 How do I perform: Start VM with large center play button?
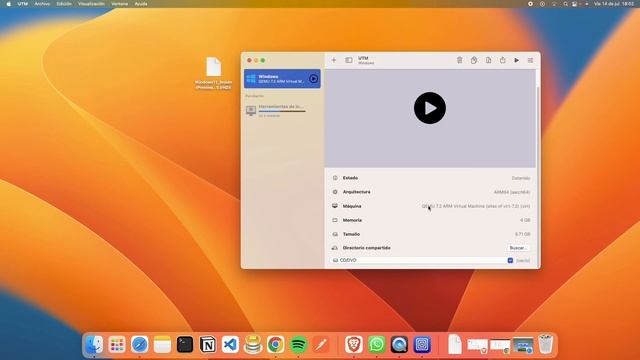(x=430, y=108)
